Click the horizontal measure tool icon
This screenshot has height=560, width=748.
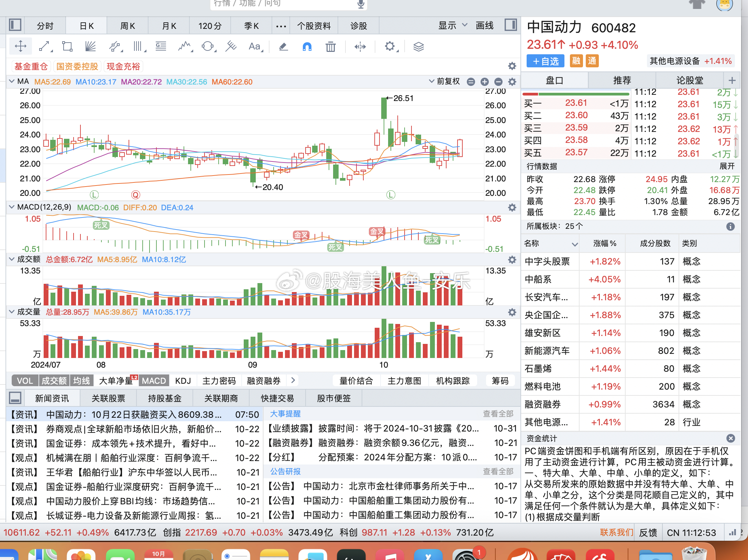click(x=360, y=46)
